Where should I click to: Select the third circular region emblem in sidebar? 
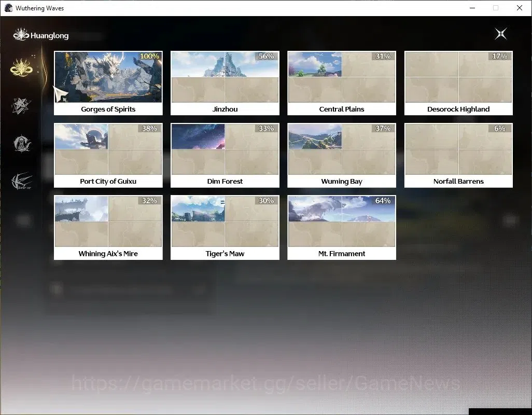(22, 143)
